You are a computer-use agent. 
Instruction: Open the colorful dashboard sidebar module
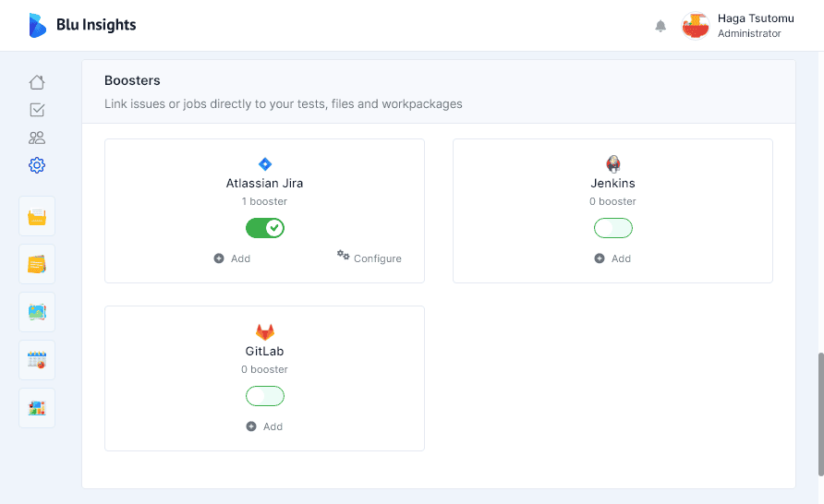[x=37, y=408]
